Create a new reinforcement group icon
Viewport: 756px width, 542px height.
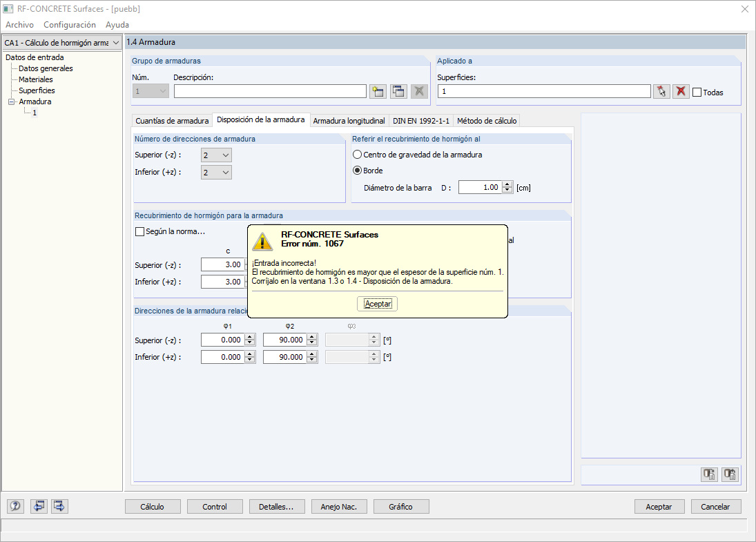378,91
